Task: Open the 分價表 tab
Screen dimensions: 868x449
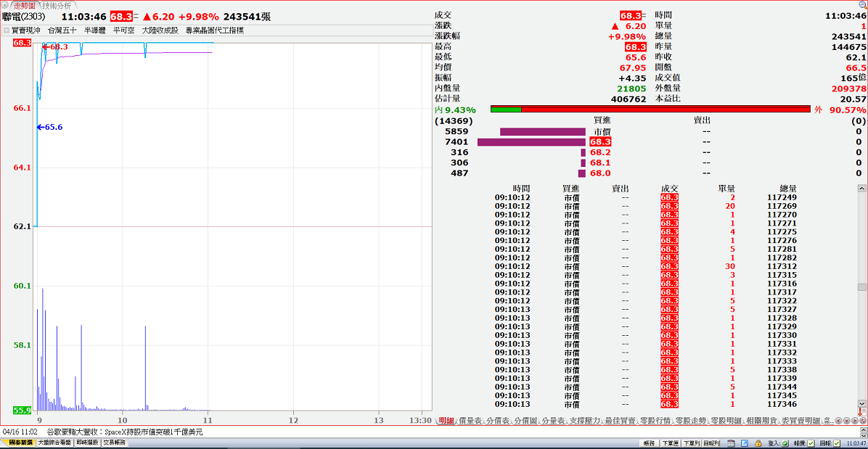Action: [499, 421]
